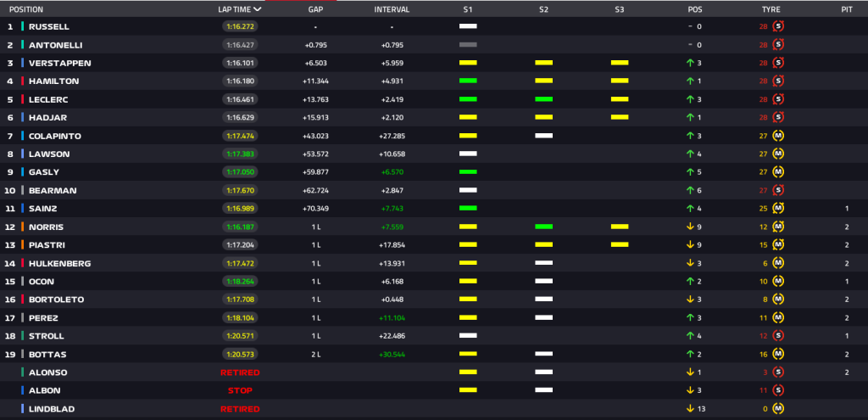This screenshot has height=420, width=868.
Task: Click Antonelli's grey S1 sector bar
Action: (468, 44)
